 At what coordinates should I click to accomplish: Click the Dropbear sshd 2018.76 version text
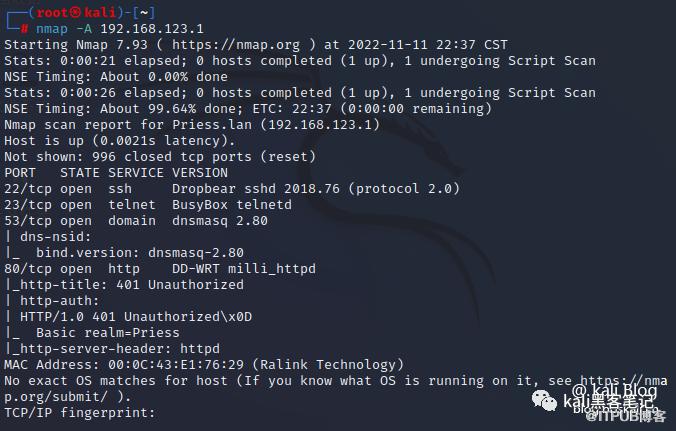coord(256,189)
